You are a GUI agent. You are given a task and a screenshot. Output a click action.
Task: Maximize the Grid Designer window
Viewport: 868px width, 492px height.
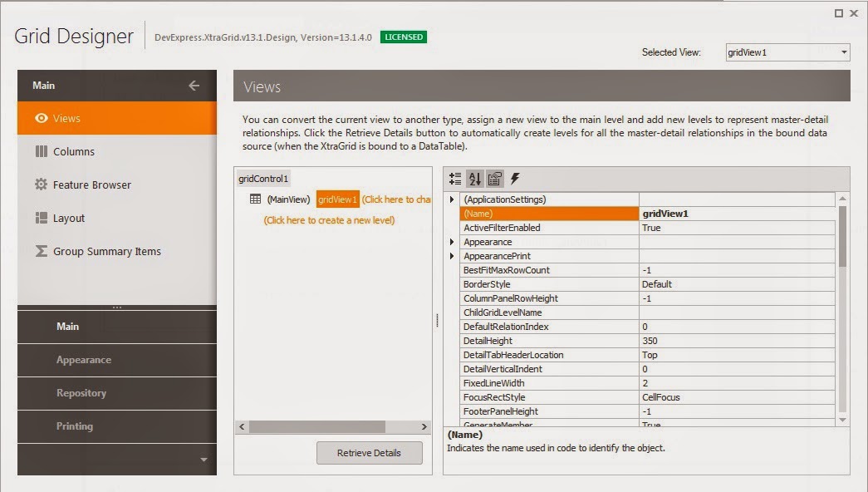pos(839,13)
